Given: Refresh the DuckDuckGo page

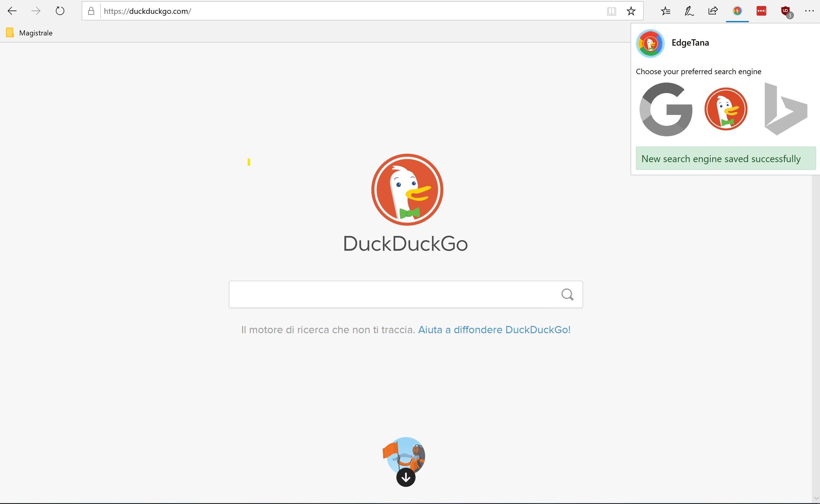Looking at the screenshot, I should [x=60, y=11].
